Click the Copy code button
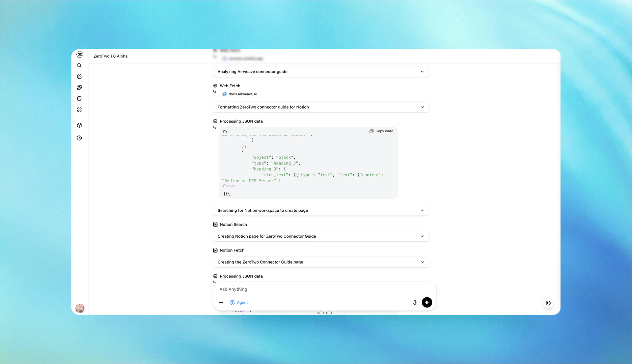 (381, 131)
